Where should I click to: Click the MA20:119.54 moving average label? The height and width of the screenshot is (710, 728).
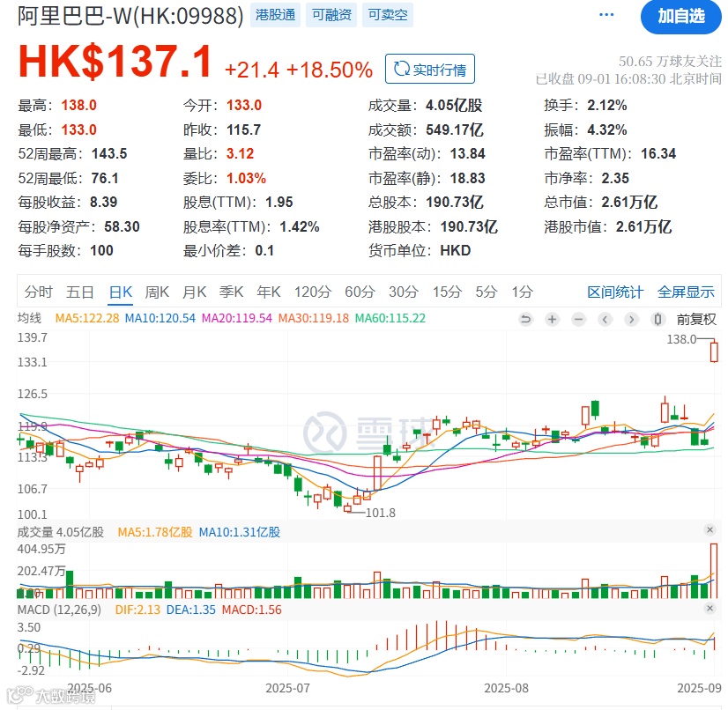tap(237, 318)
